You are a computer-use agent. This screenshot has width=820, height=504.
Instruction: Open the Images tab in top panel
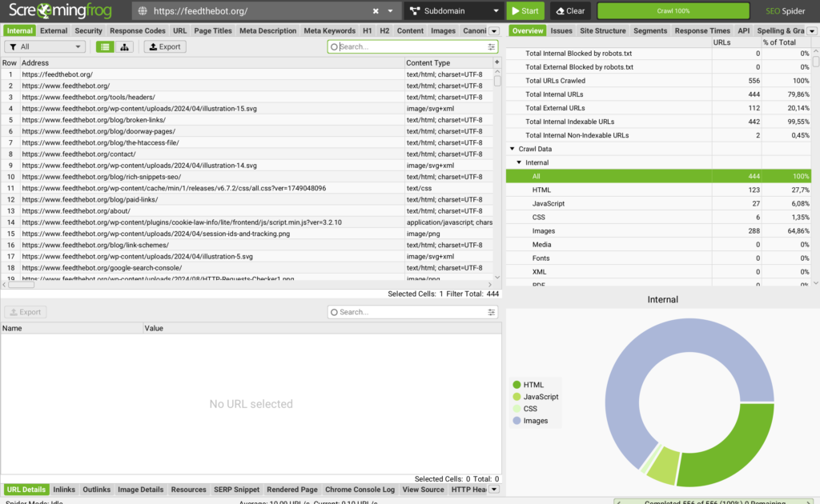[443, 31]
